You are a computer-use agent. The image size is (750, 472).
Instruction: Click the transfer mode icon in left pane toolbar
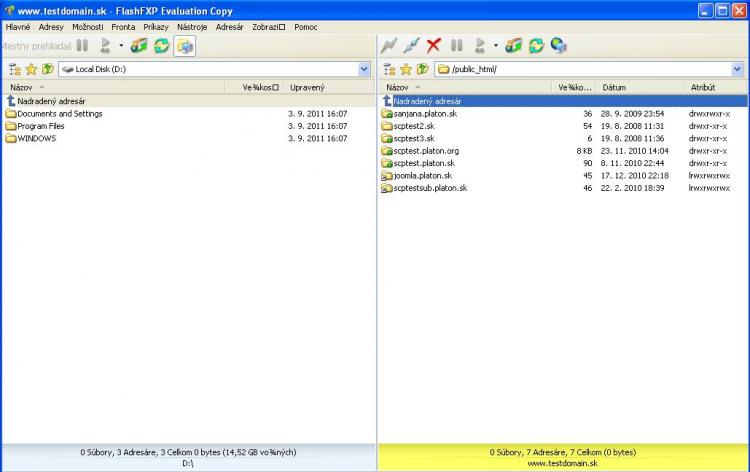(x=139, y=46)
